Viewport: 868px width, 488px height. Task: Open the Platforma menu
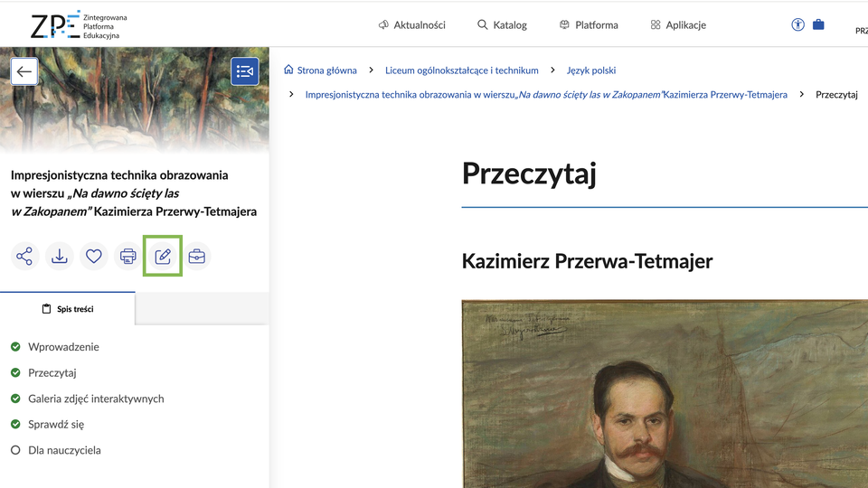coord(589,25)
